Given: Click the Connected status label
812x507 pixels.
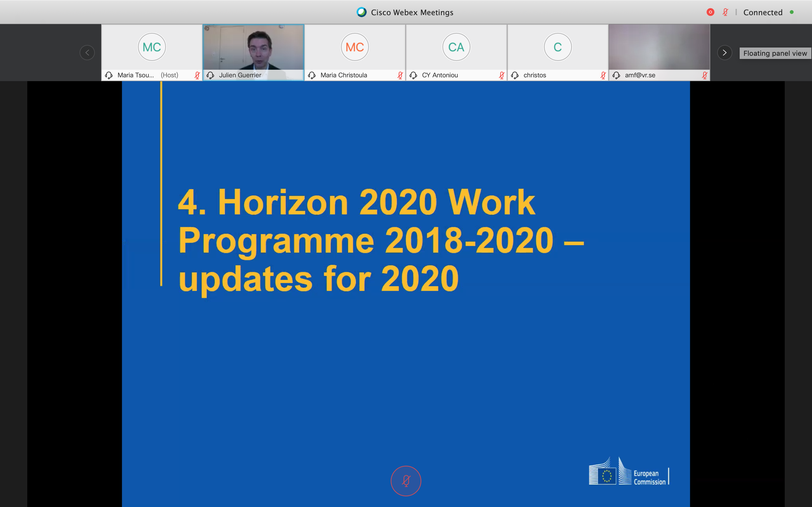Looking at the screenshot, I should pyautogui.click(x=763, y=12).
